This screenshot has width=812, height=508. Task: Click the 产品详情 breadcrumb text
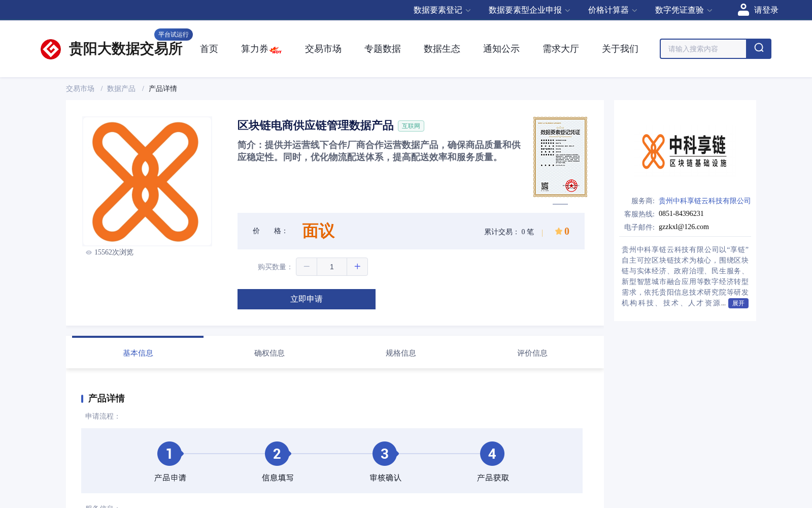(x=163, y=88)
